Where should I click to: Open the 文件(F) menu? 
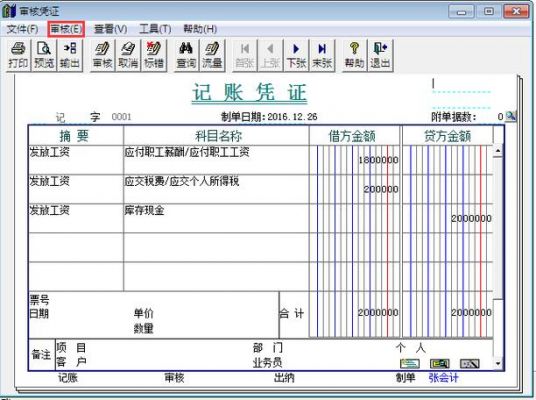point(23,29)
